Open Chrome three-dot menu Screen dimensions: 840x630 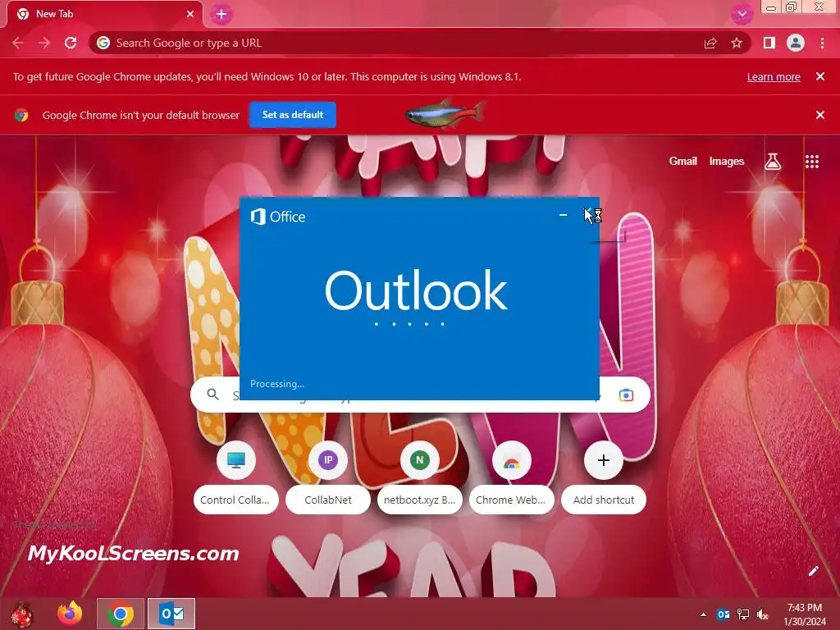click(822, 43)
